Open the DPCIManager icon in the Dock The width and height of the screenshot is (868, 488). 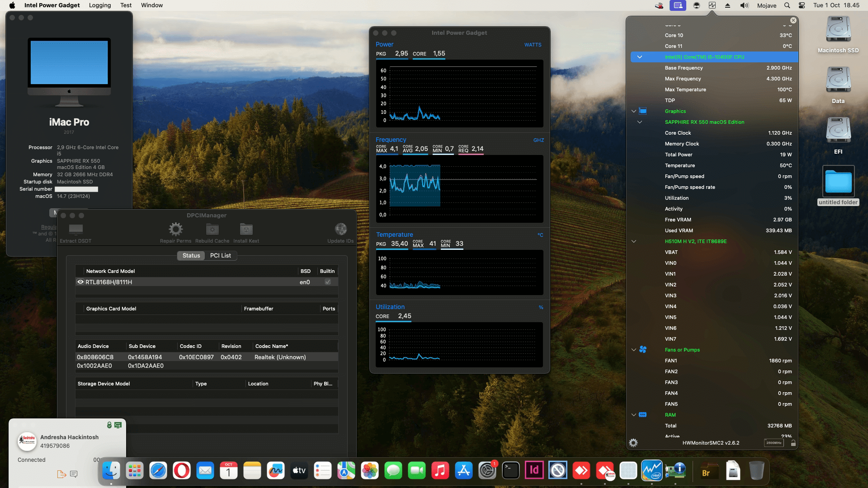tap(675, 471)
